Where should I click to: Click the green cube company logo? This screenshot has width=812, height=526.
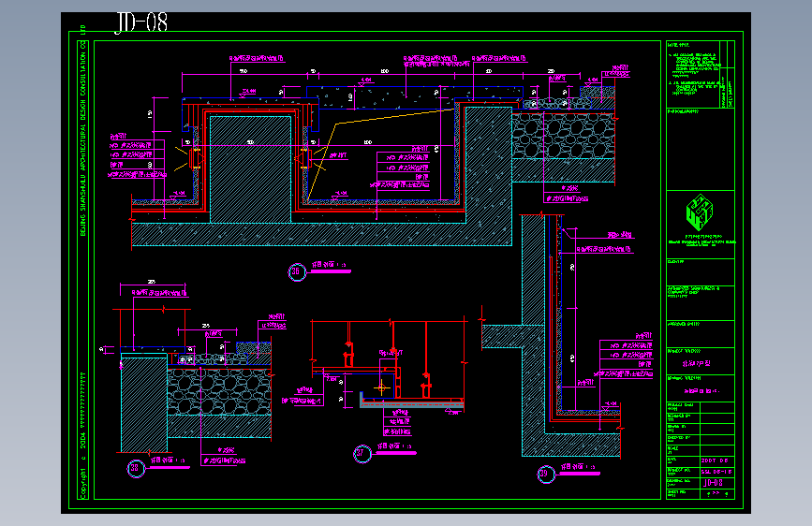[699, 212]
